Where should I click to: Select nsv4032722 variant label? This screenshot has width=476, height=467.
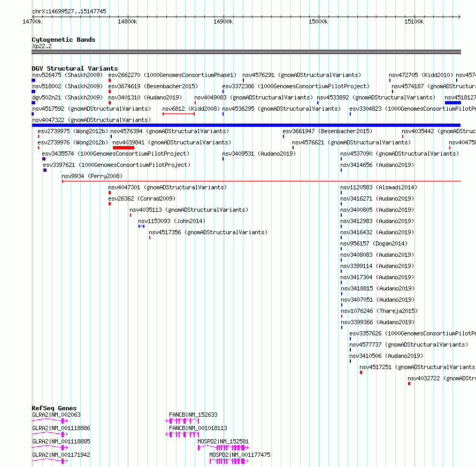442,378
